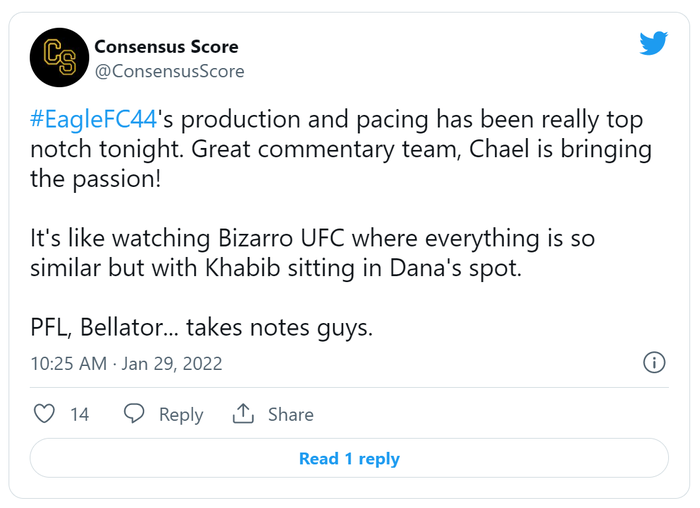Click the line about Khabib in Dana's spot
Screen dimensions: 700x508
coord(276,268)
